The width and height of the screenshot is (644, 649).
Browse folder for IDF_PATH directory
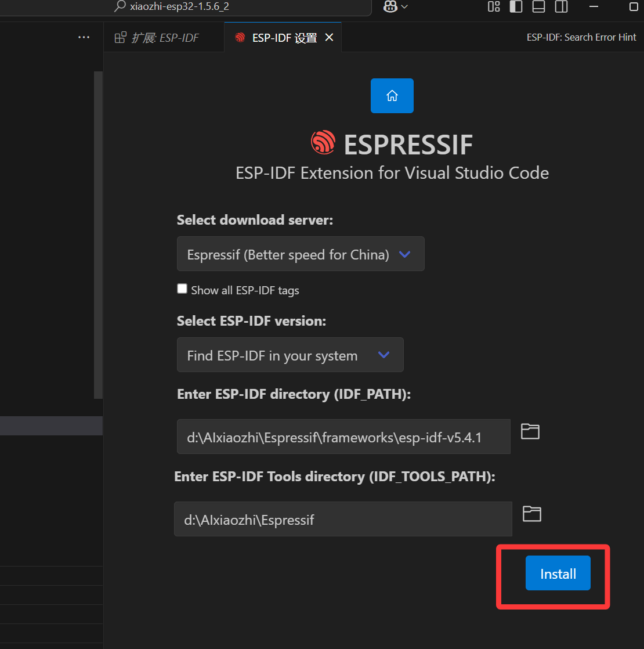pyautogui.click(x=530, y=431)
